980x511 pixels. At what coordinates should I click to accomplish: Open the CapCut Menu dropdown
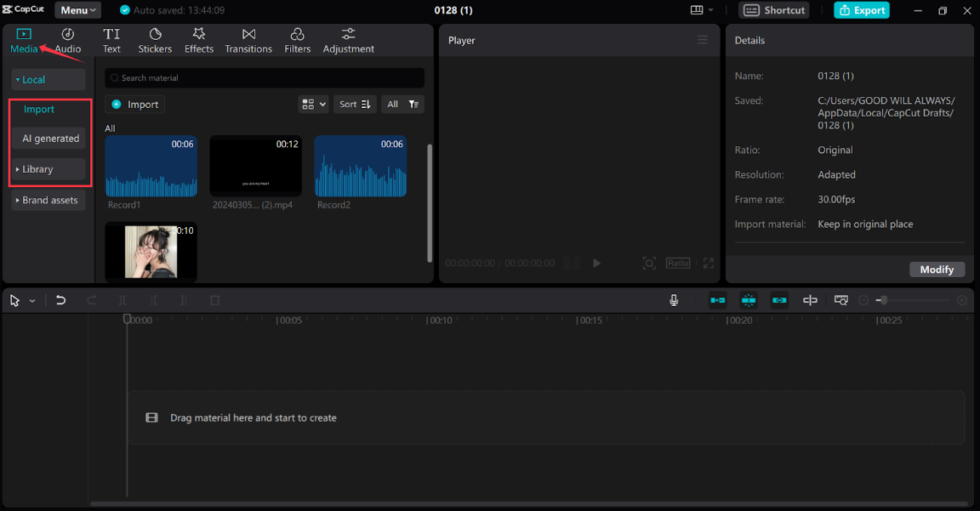(x=77, y=10)
